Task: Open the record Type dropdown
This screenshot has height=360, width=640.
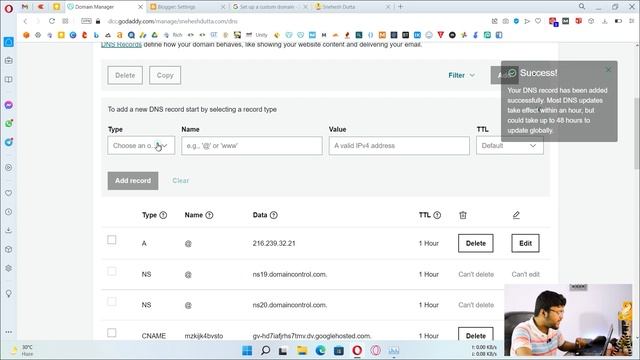Action: (141, 146)
